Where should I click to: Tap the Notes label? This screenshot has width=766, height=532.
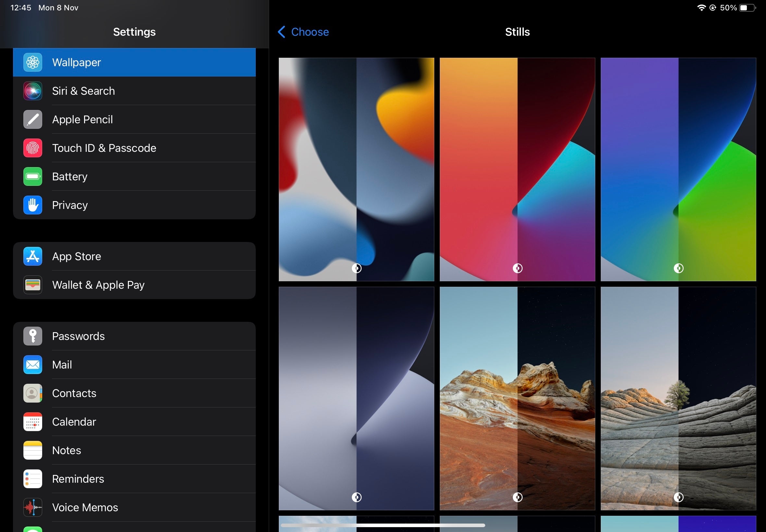[x=67, y=450]
